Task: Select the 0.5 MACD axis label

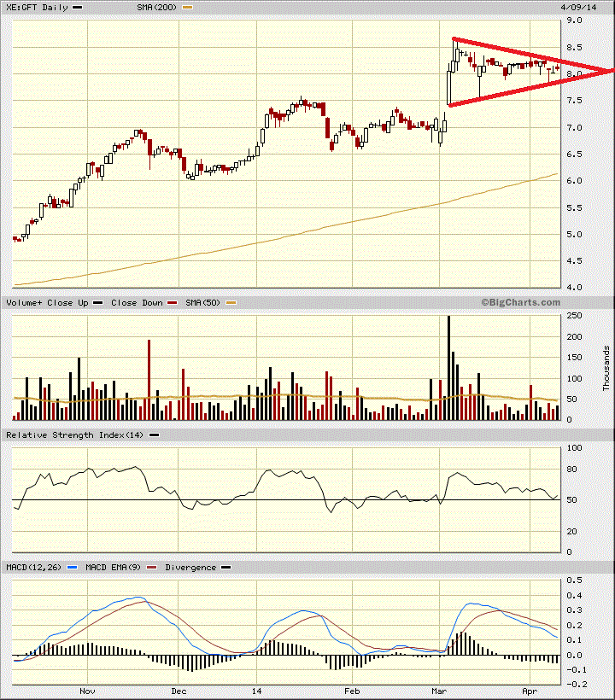Action: [574, 580]
